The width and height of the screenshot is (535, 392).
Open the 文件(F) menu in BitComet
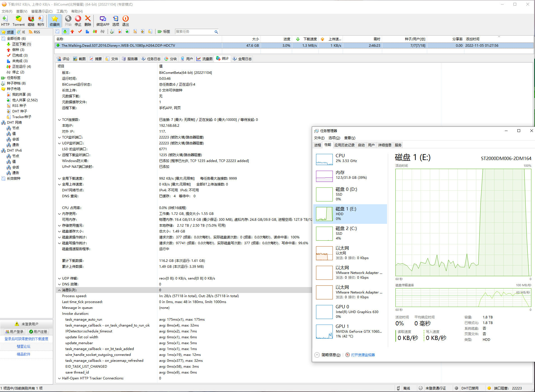click(7, 11)
